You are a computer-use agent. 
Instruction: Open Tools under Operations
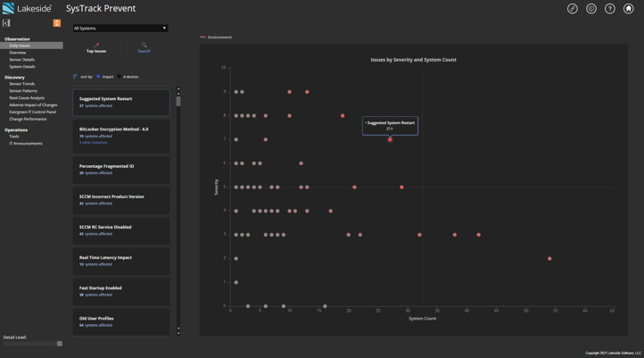14,137
